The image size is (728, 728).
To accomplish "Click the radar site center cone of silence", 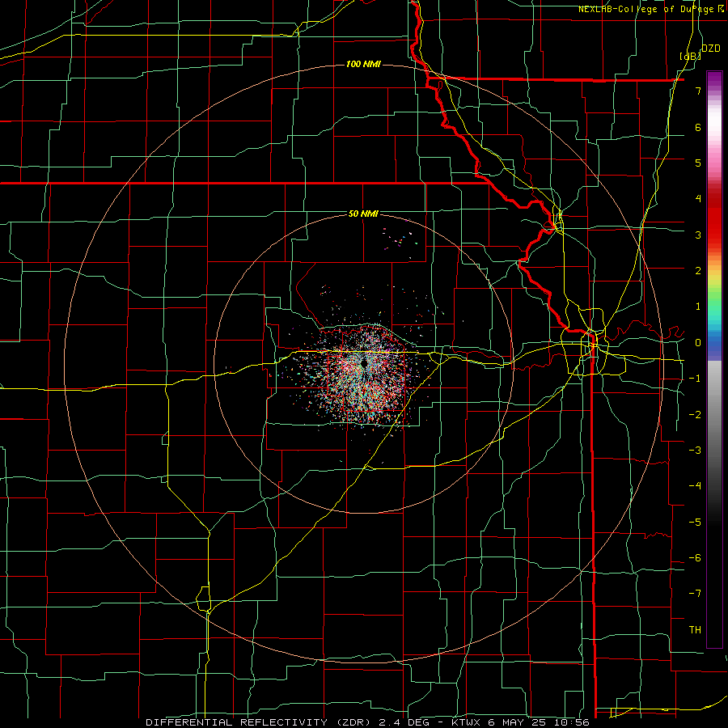I will tap(363, 363).
